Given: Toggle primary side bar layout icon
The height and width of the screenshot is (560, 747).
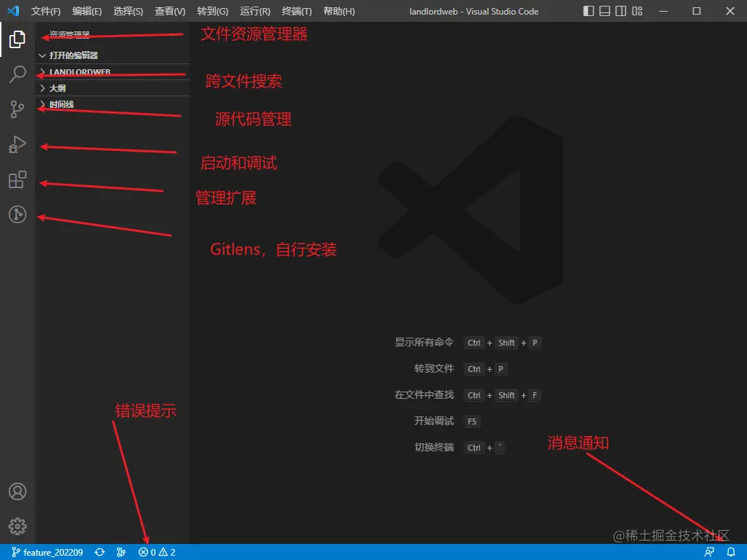Looking at the screenshot, I should tap(589, 11).
